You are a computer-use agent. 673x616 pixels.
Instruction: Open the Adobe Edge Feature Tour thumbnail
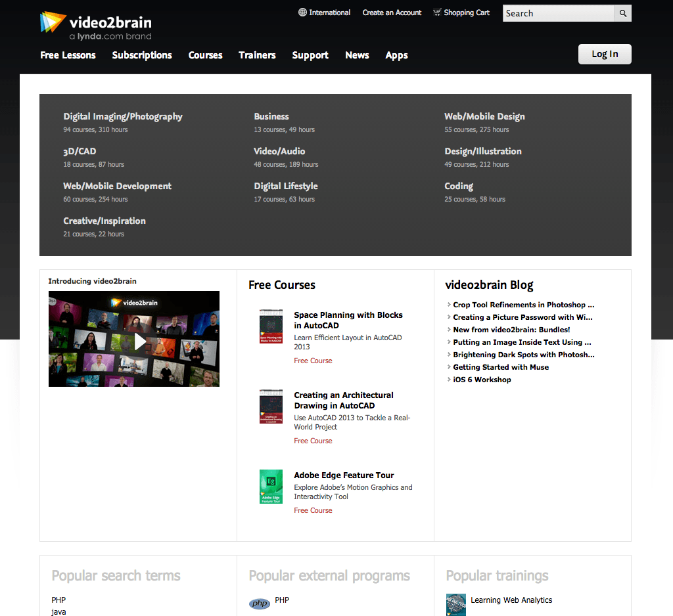pyautogui.click(x=271, y=487)
